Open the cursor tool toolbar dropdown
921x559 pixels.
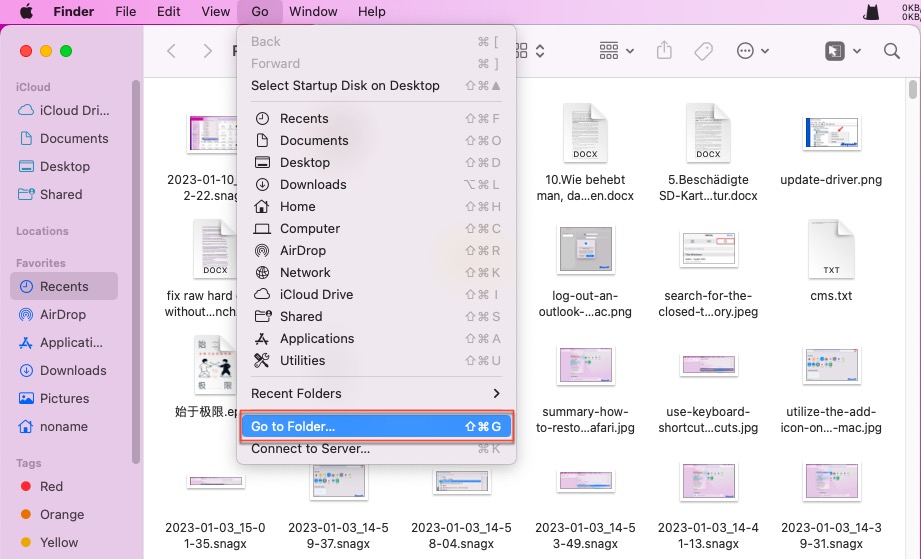point(842,51)
